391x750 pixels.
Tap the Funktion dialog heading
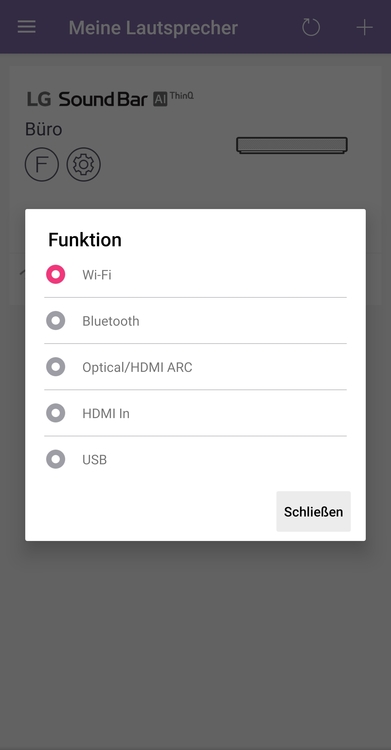tap(85, 240)
